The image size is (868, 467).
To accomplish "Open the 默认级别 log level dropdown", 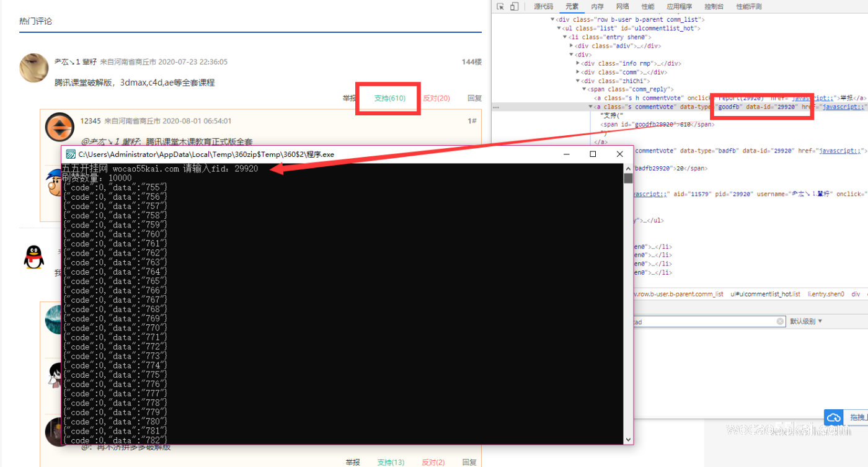I will click(x=806, y=321).
